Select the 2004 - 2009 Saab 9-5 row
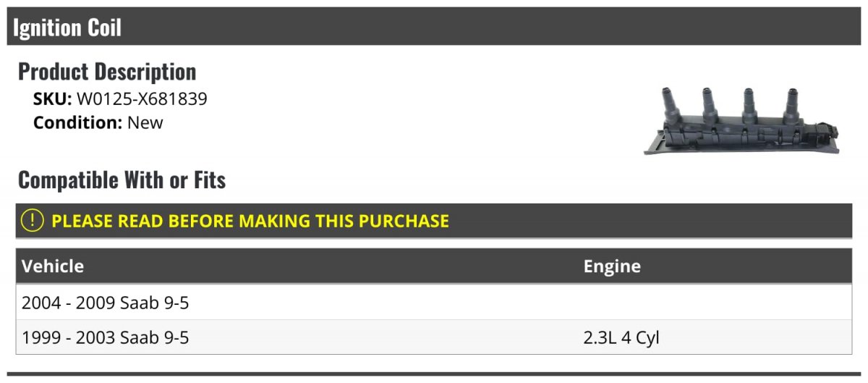 click(x=106, y=303)
